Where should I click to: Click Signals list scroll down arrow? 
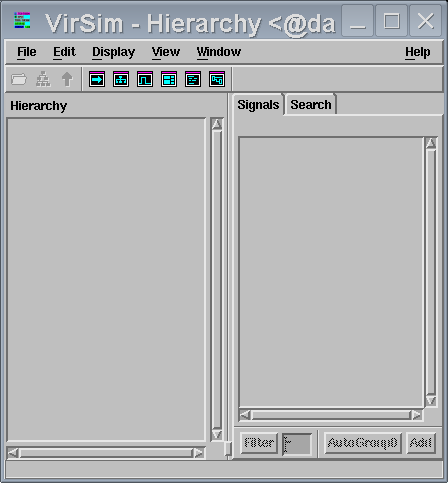pos(431,400)
